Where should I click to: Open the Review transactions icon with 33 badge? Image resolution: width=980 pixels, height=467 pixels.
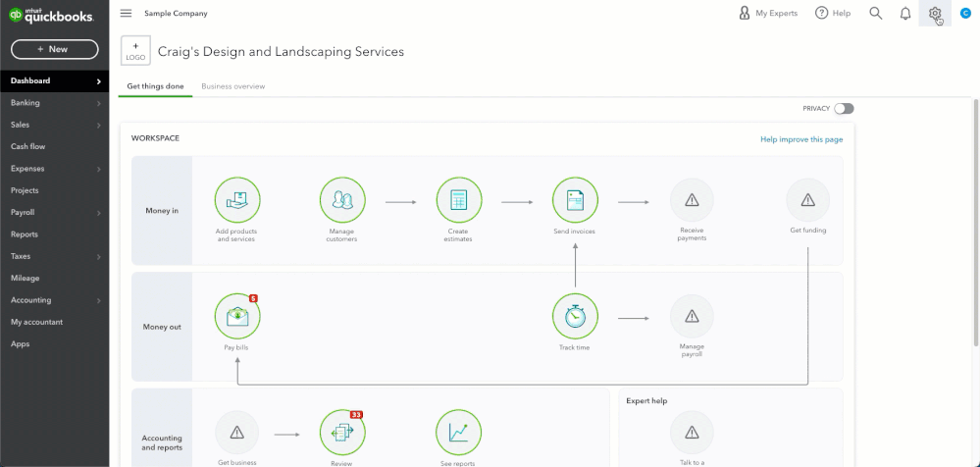point(342,432)
